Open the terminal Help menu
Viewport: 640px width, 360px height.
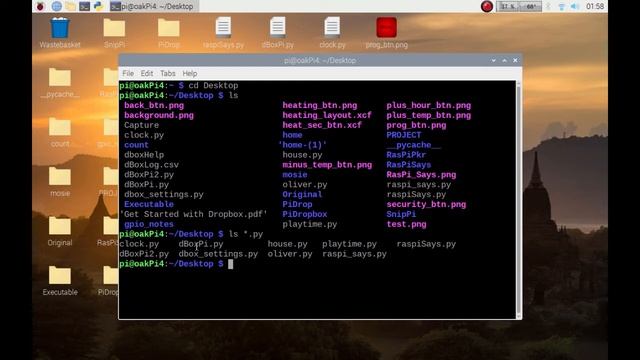pos(190,73)
